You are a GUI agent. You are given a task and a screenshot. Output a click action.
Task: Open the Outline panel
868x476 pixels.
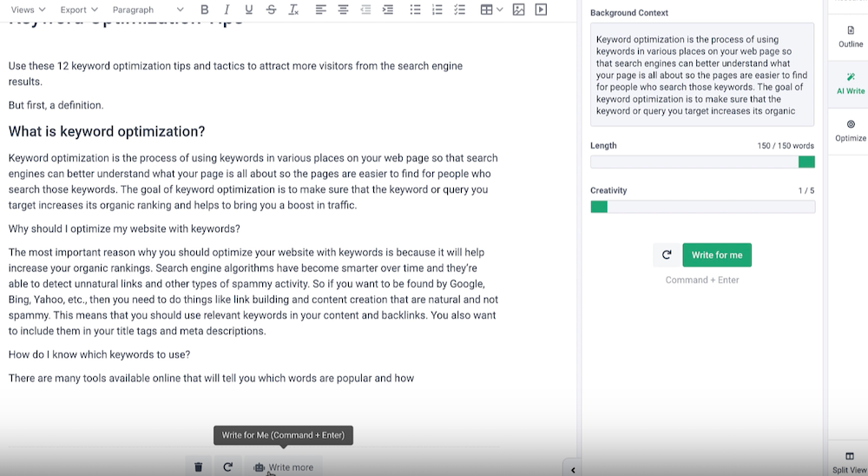point(851,37)
